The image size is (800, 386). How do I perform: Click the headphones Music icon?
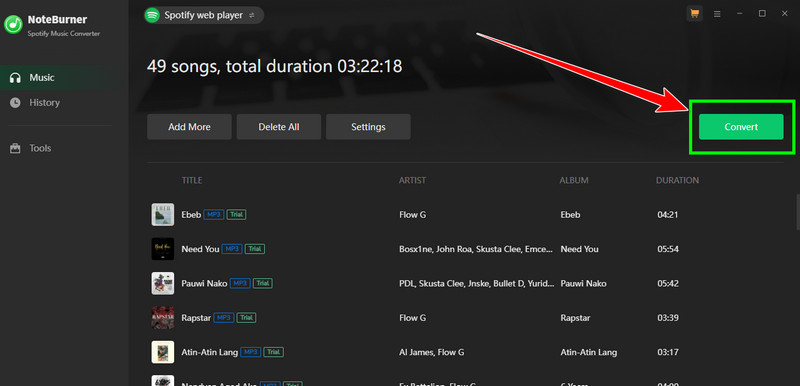pos(15,78)
